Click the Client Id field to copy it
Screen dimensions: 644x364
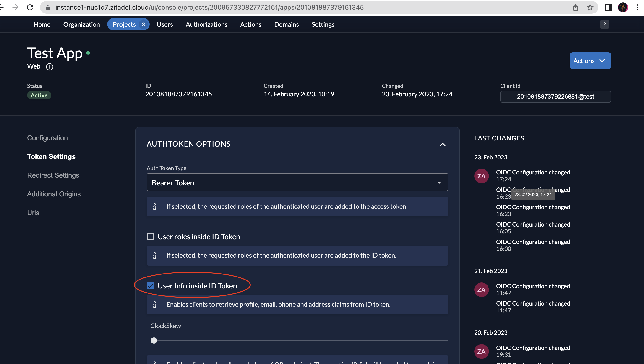[555, 97]
